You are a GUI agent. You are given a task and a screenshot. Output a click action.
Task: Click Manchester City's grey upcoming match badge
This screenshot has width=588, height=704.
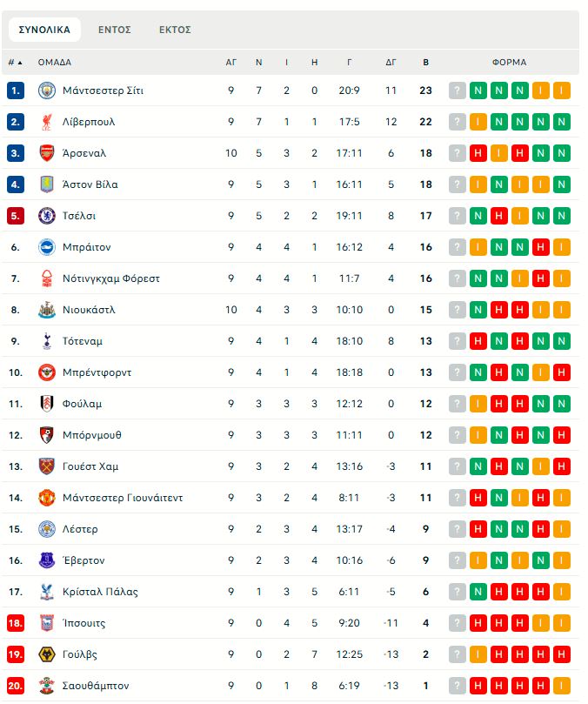(x=458, y=91)
